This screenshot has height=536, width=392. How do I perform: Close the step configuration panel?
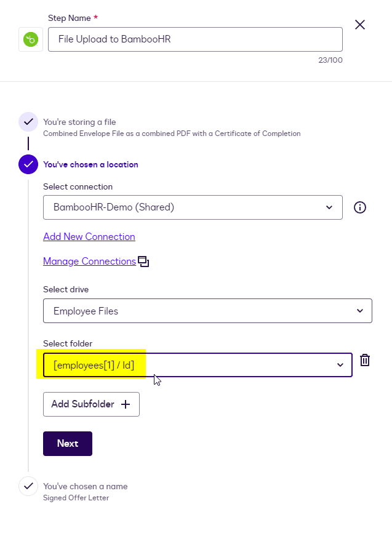click(360, 25)
